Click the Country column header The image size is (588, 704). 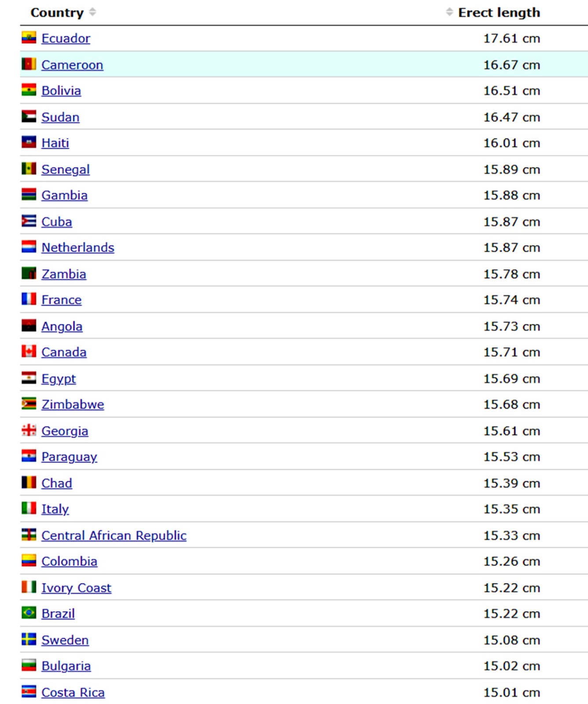(x=57, y=13)
